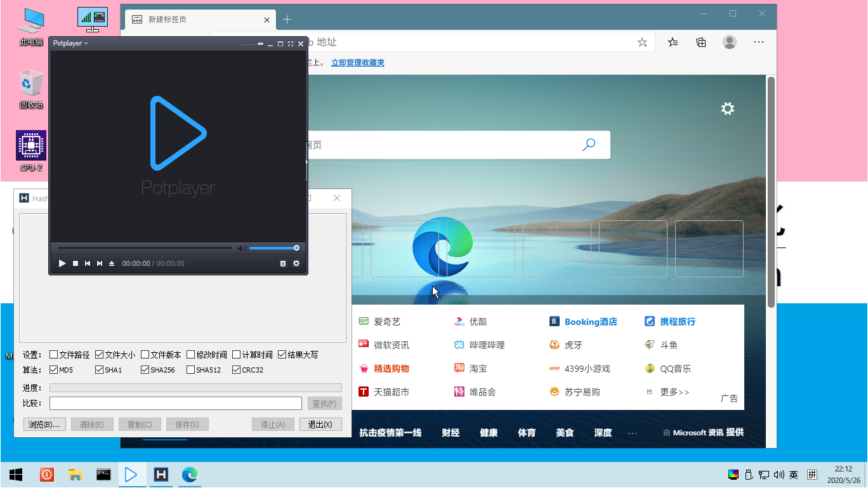Open Booking酒店 link
This screenshot has height=488, width=868.
[x=583, y=322]
